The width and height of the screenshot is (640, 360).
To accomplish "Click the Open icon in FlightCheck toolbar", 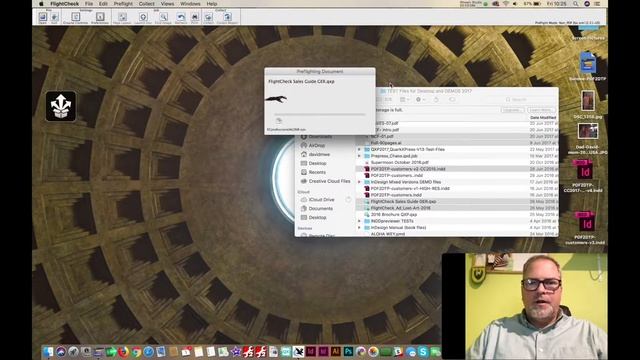I will [43, 17].
